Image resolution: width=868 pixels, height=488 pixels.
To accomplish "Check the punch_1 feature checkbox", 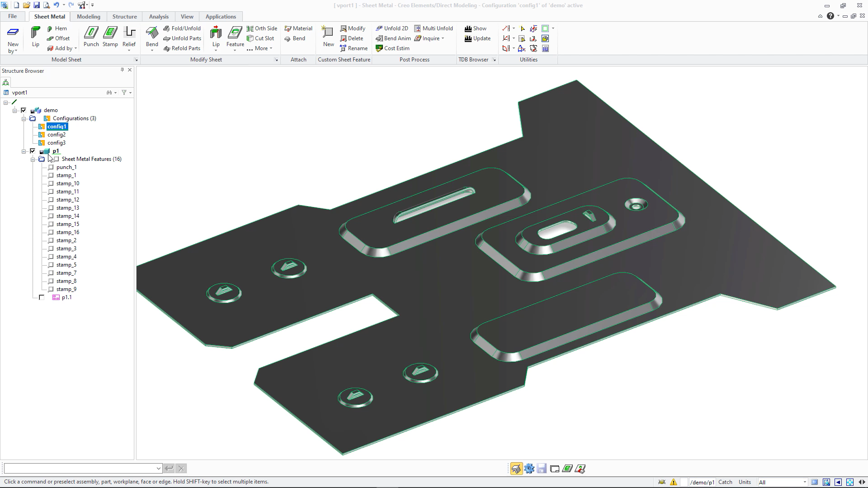I will coord(51,167).
